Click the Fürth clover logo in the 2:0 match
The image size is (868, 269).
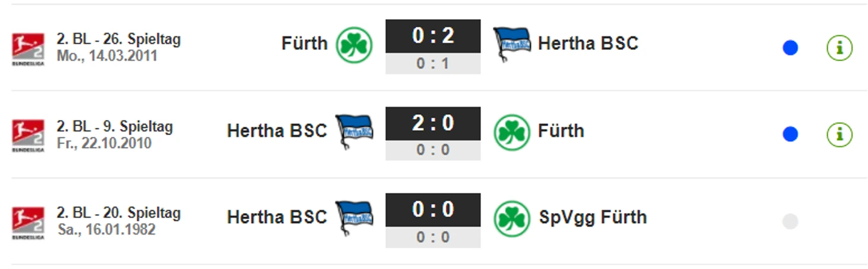(x=512, y=133)
